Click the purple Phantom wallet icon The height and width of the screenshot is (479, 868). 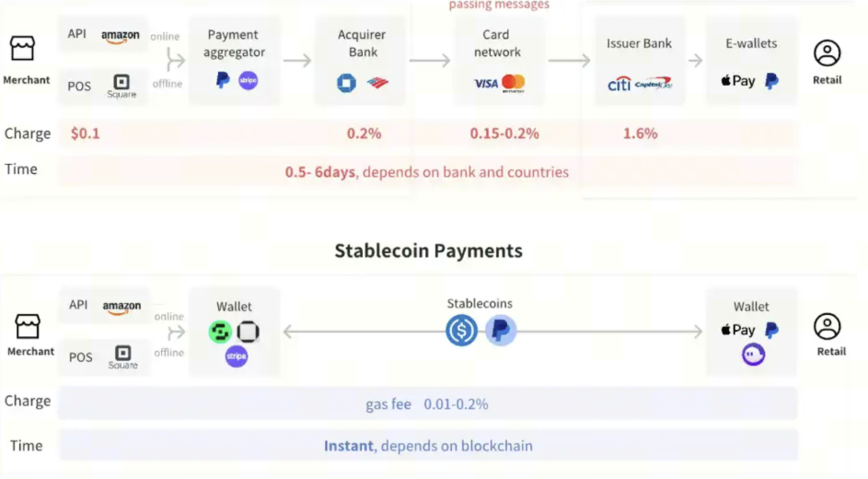click(754, 355)
